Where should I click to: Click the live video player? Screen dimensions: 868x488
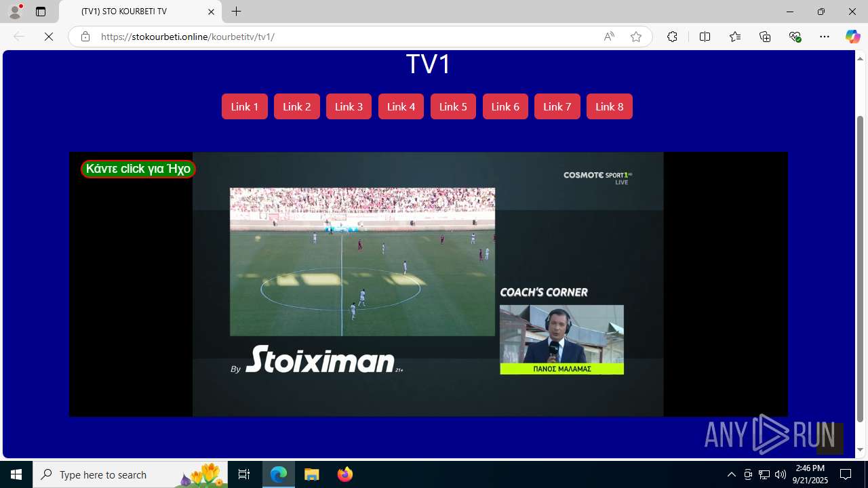(428, 284)
